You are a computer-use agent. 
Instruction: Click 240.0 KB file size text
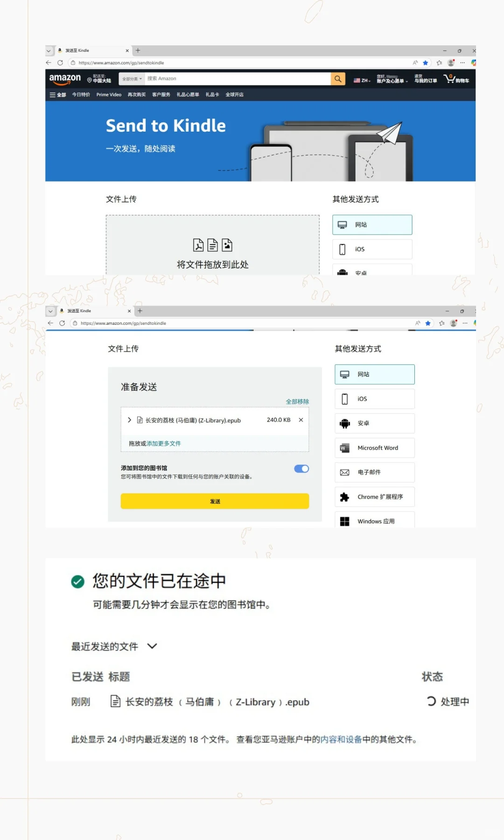279,420
